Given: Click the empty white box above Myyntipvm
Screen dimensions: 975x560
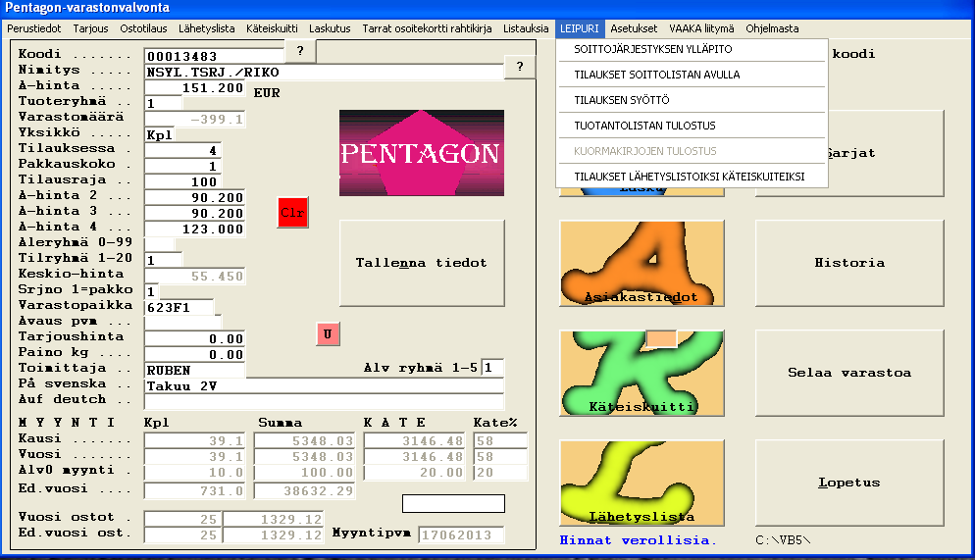Looking at the screenshot, I should pos(453,503).
